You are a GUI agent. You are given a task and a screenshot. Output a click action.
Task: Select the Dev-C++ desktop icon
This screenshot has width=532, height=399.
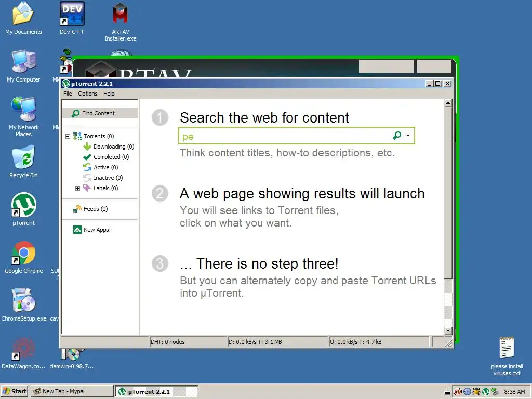tap(72, 14)
